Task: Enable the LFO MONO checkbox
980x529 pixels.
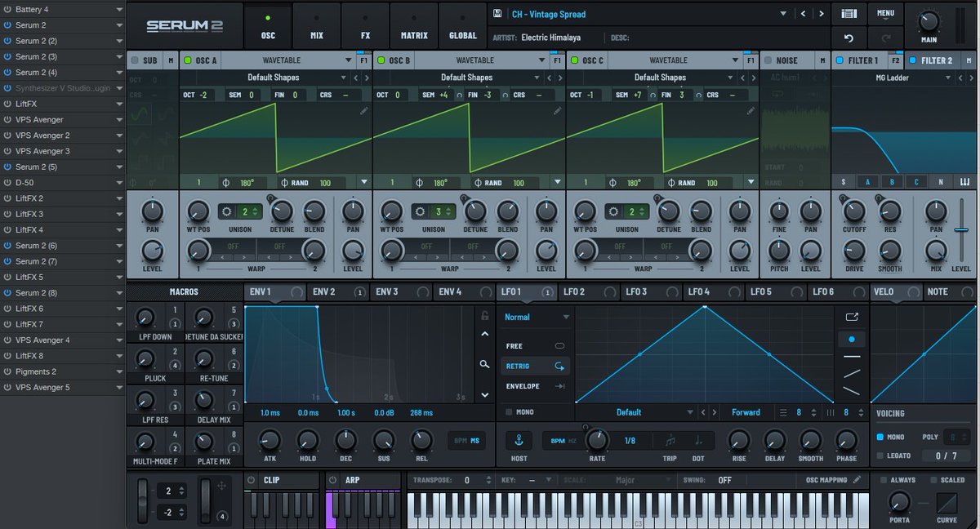Action: 509,412
